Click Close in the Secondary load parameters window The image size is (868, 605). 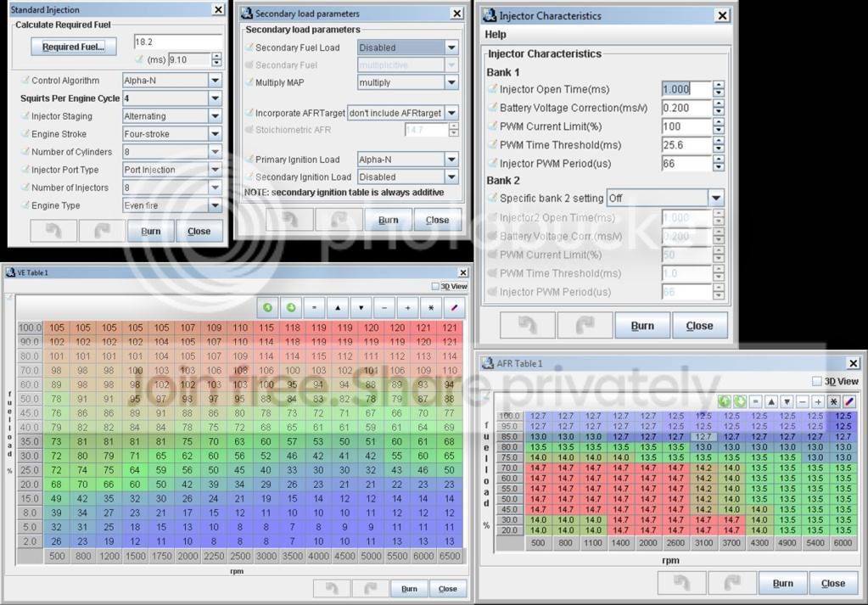[437, 220]
